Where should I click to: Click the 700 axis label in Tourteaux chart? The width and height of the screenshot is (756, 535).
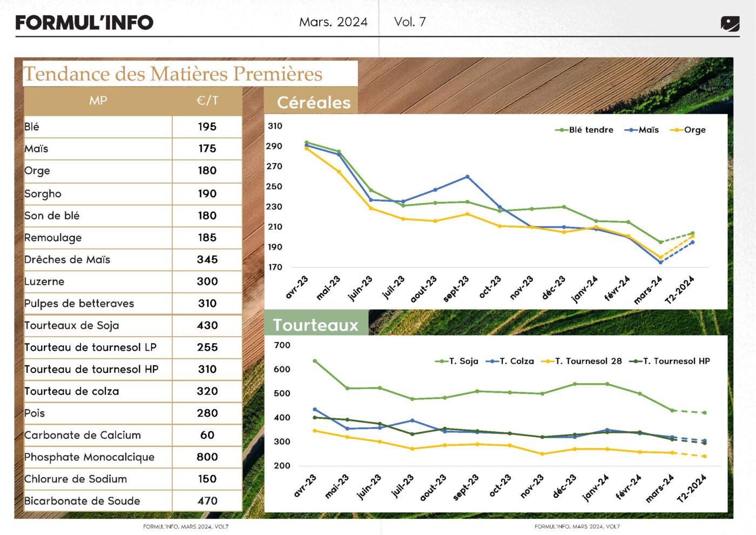point(282,345)
